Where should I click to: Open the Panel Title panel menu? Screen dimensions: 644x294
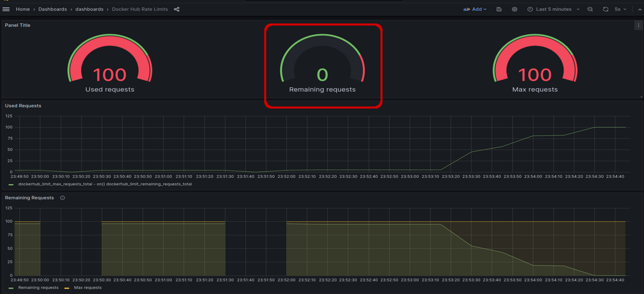[x=638, y=25]
